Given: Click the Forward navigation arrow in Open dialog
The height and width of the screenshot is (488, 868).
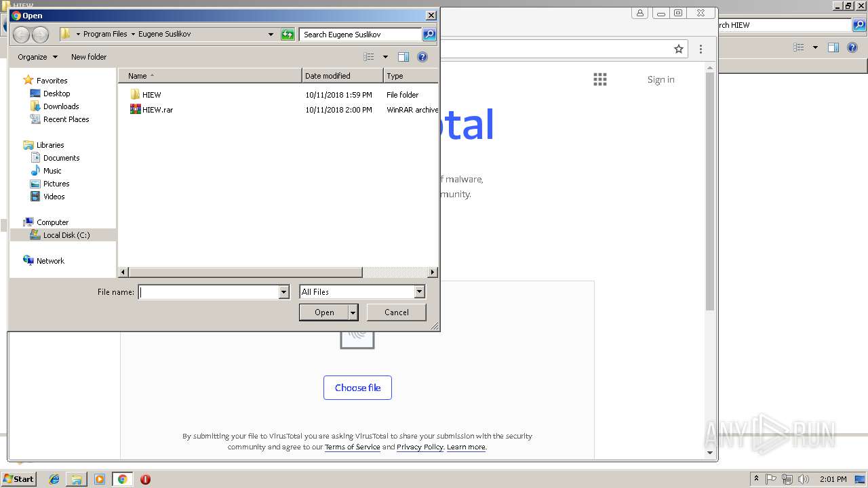Looking at the screenshot, I should tap(40, 35).
